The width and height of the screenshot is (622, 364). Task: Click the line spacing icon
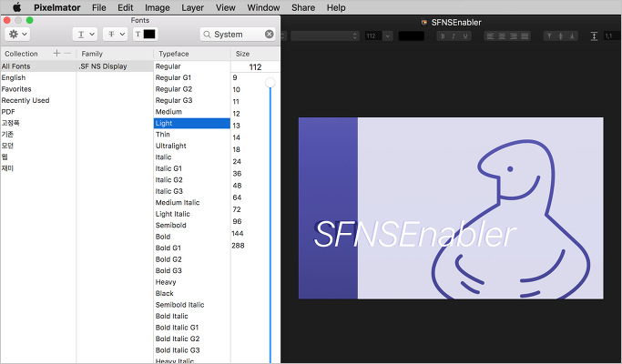click(594, 36)
